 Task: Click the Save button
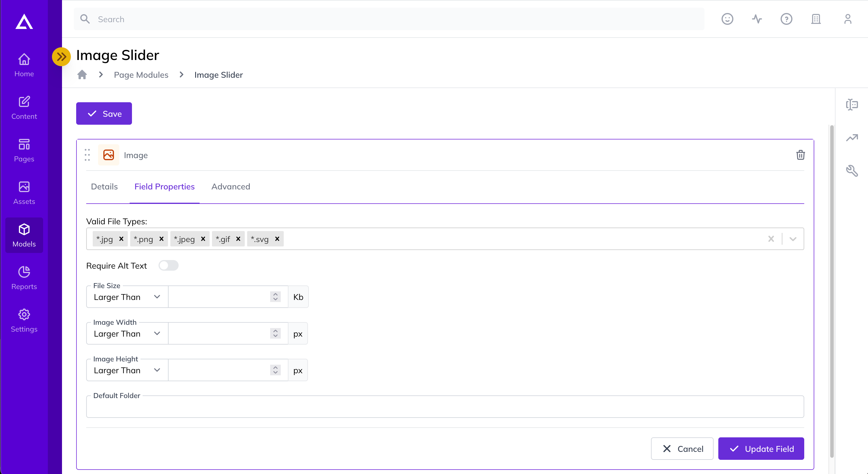104,113
